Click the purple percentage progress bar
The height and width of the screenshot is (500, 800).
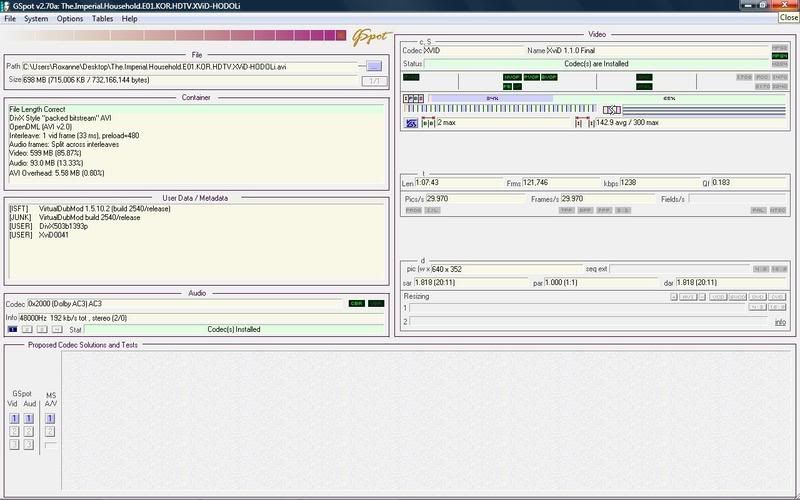(x=492, y=98)
